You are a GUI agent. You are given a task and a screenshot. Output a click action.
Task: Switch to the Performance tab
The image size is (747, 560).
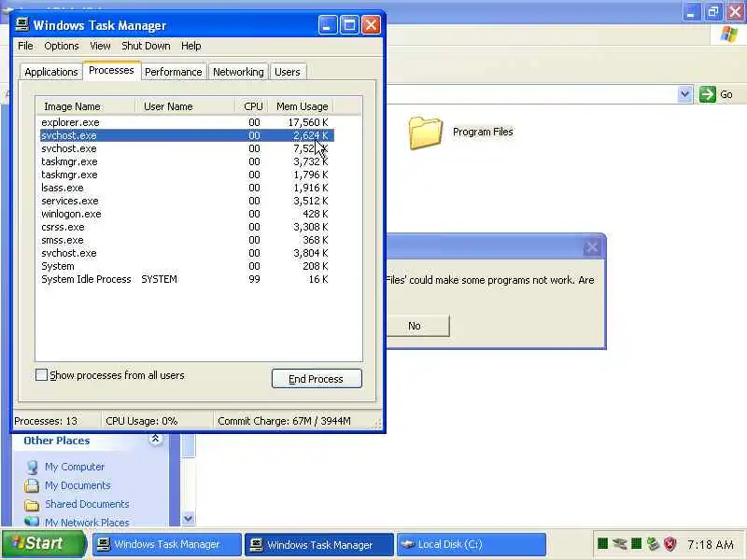coord(174,72)
